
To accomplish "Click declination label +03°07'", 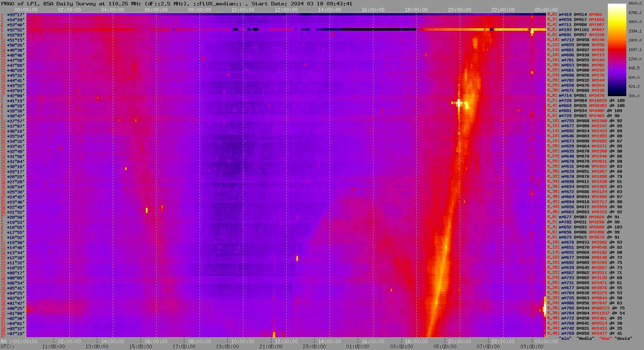I will point(16,298).
